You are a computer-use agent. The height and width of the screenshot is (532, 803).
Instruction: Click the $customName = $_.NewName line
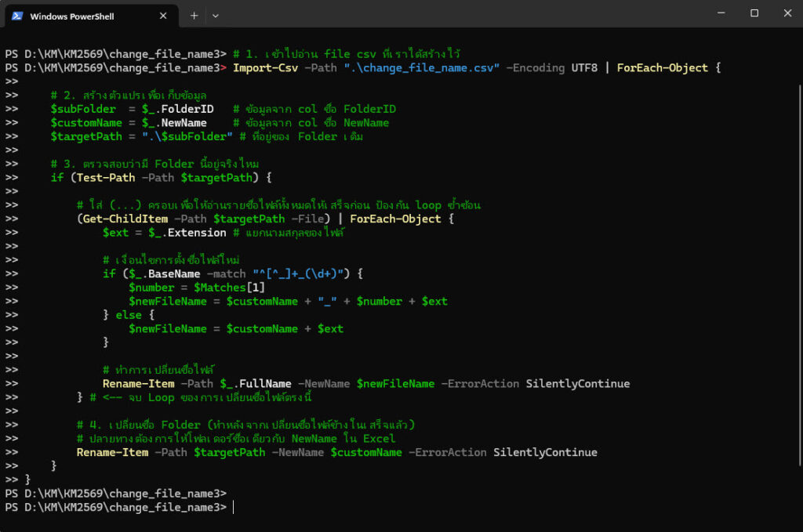tap(129, 123)
